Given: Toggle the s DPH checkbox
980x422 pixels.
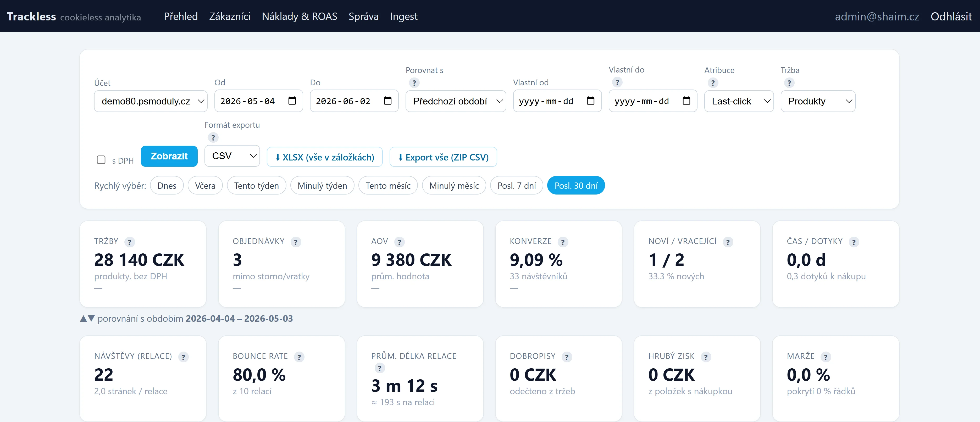Looking at the screenshot, I should 101,160.
